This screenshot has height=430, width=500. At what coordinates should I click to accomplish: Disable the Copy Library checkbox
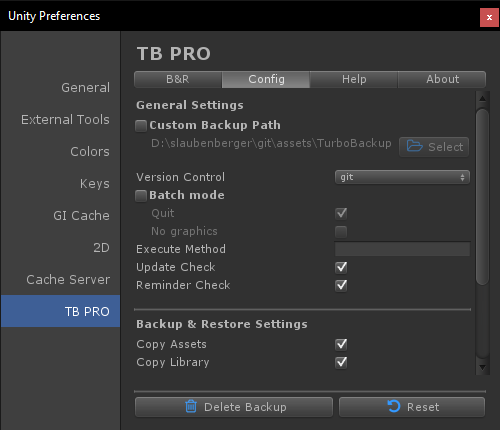[341, 362]
